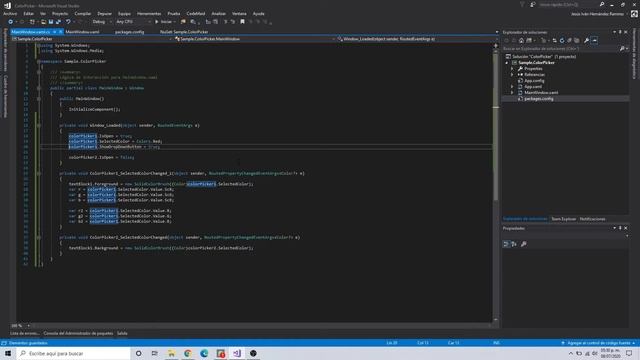
Task: Click the Properties wrench icon in Solution Explorer
Action: (x=587, y=40)
